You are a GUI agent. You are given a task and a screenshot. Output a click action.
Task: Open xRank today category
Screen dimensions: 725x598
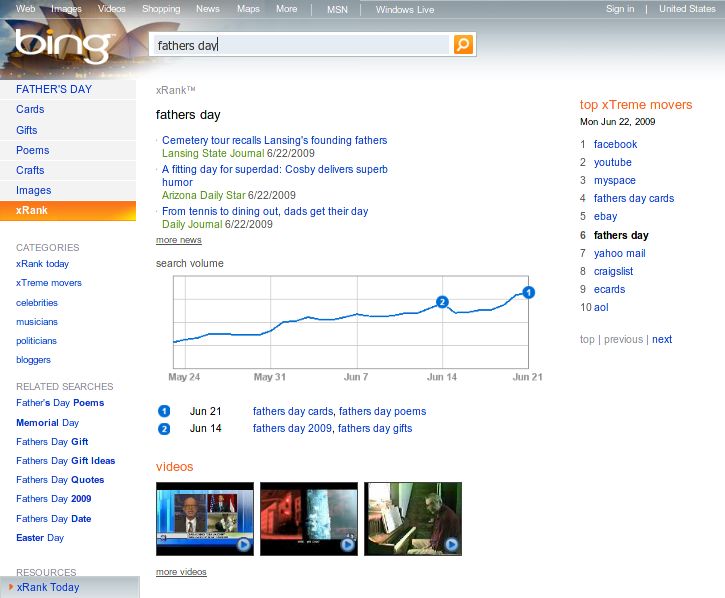click(42, 264)
